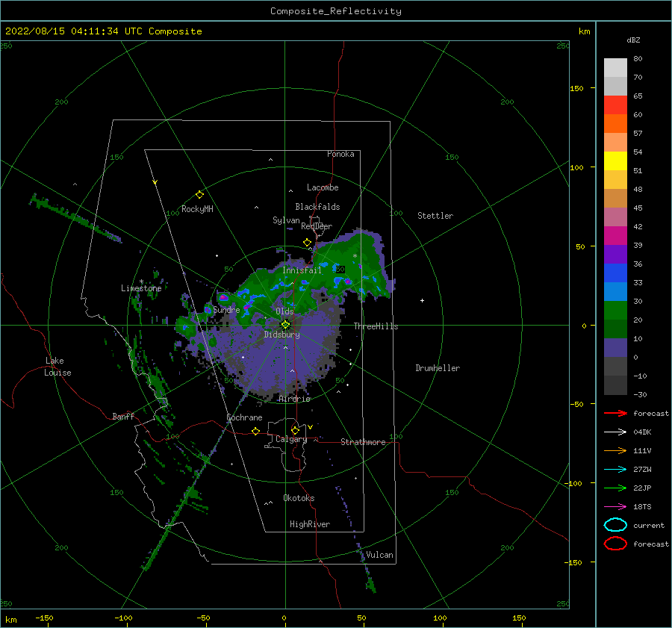This screenshot has width=672, height=628.
Task: Click the orange 111V arrow legend icon
Action: pos(615,450)
